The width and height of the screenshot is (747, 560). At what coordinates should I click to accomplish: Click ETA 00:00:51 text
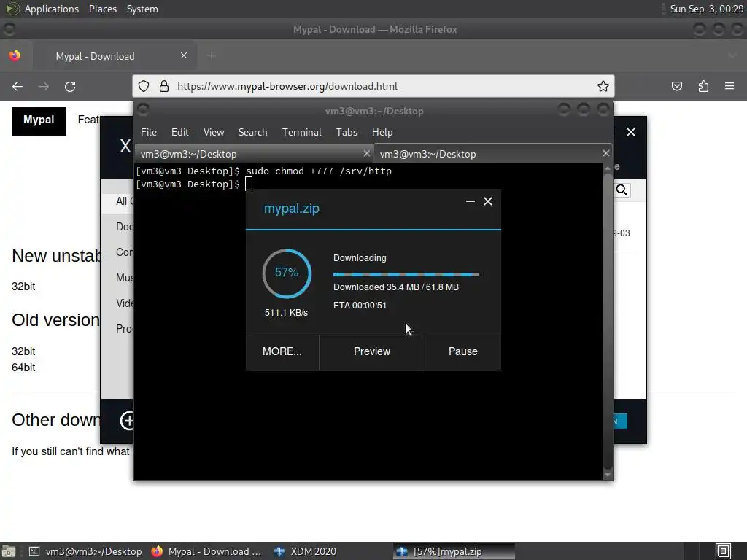click(360, 306)
